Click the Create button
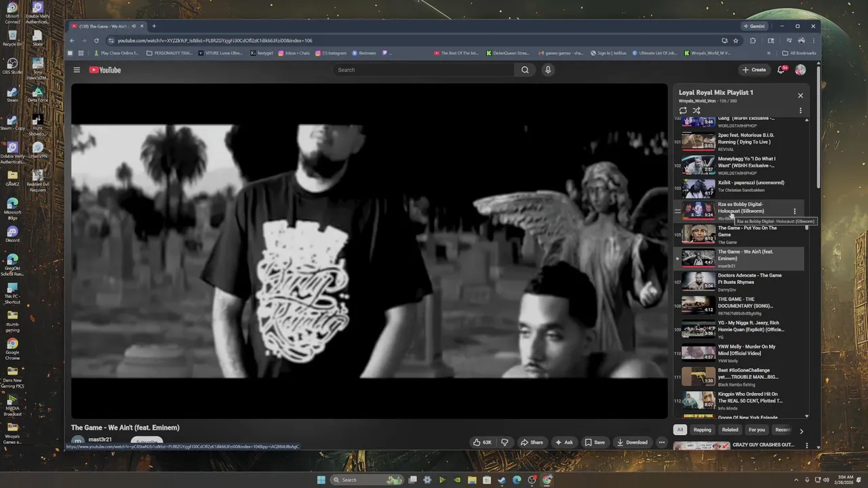Viewport: 868px width, 488px height. (x=754, y=70)
